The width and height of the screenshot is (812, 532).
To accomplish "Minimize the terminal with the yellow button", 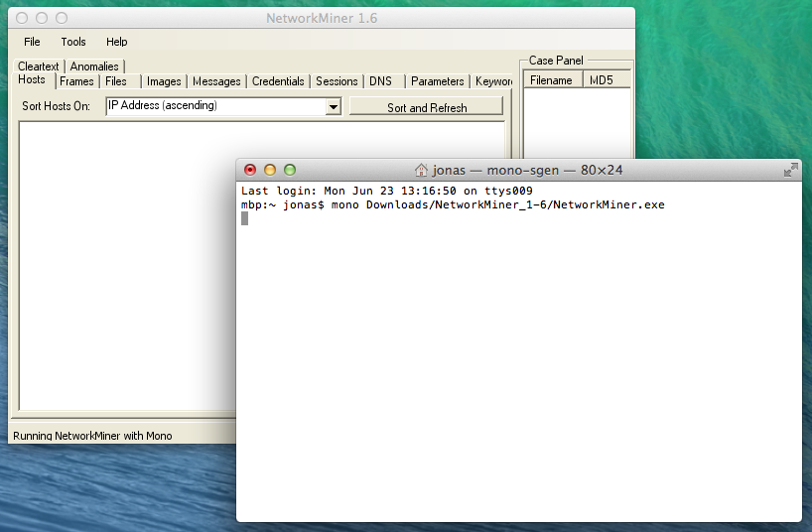I will tap(270, 170).
